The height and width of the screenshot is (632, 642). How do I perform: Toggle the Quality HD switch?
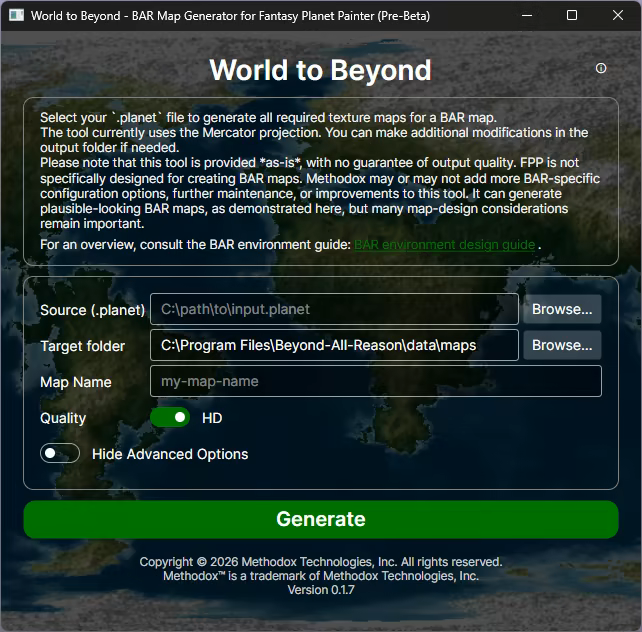point(170,418)
